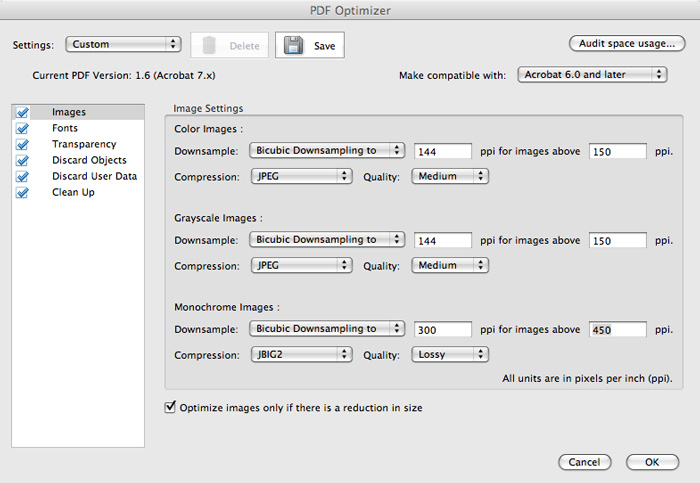This screenshot has width=700, height=483.
Task: Select Discard User Data panel item
Action: click(94, 177)
